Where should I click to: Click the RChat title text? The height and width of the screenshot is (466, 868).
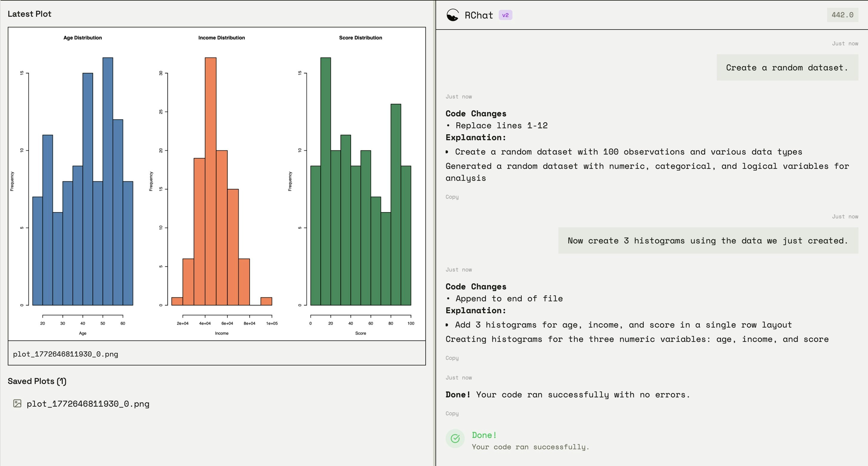pos(478,15)
